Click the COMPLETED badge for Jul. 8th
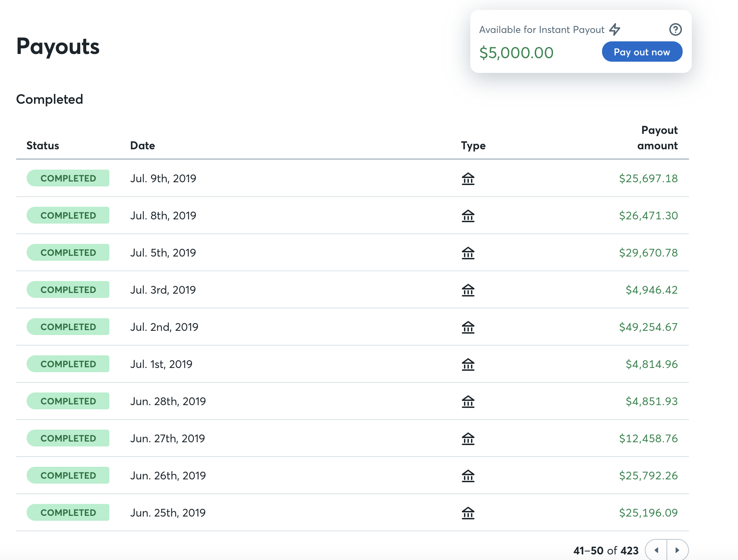Screen dimensions: 738x560 pyautogui.click(x=68, y=216)
